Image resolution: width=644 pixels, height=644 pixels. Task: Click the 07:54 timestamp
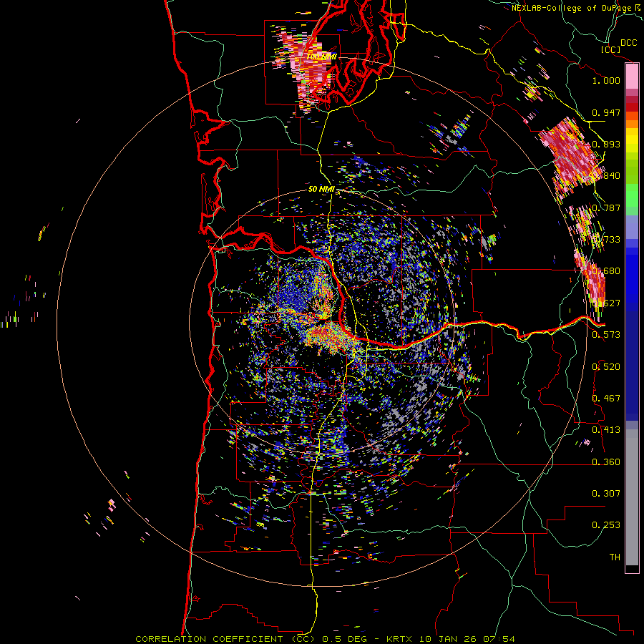[x=500, y=639]
